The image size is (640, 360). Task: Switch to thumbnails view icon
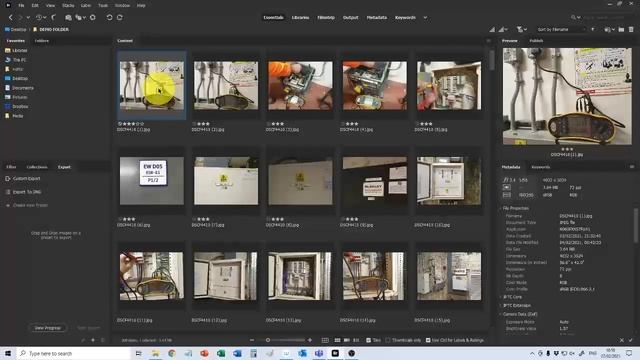tap(338, 340)
